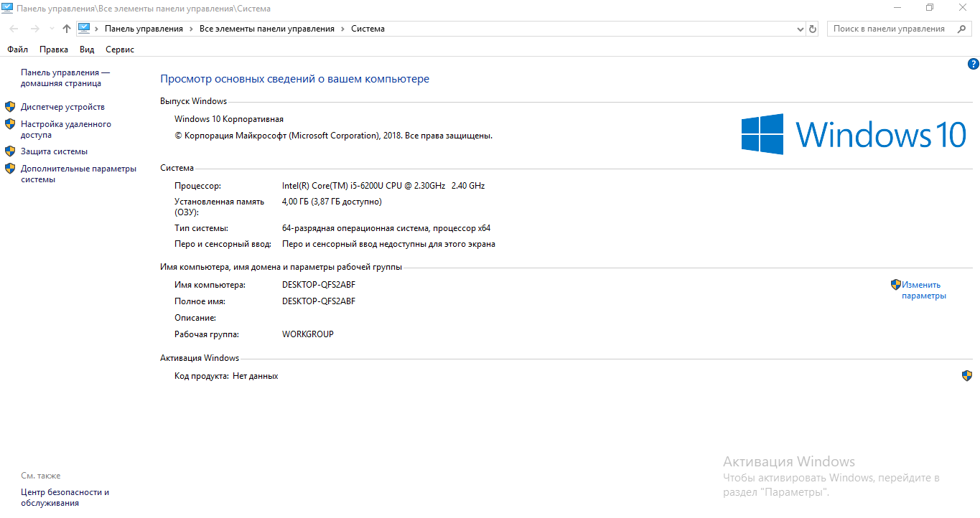
Task: Click the memory value 4,00 ГБ (3,87 ГБ доступно)
Action: pos(332,202)
